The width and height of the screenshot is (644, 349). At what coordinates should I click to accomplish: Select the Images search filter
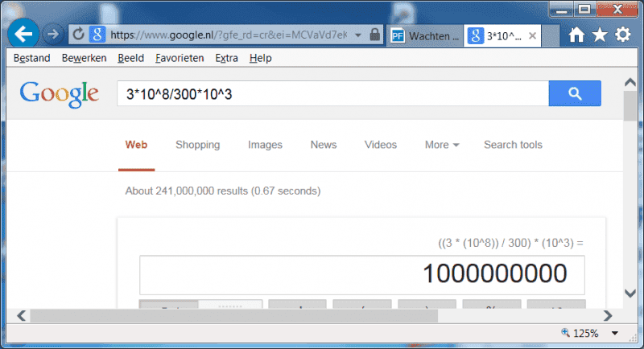[x=265, y=145]
